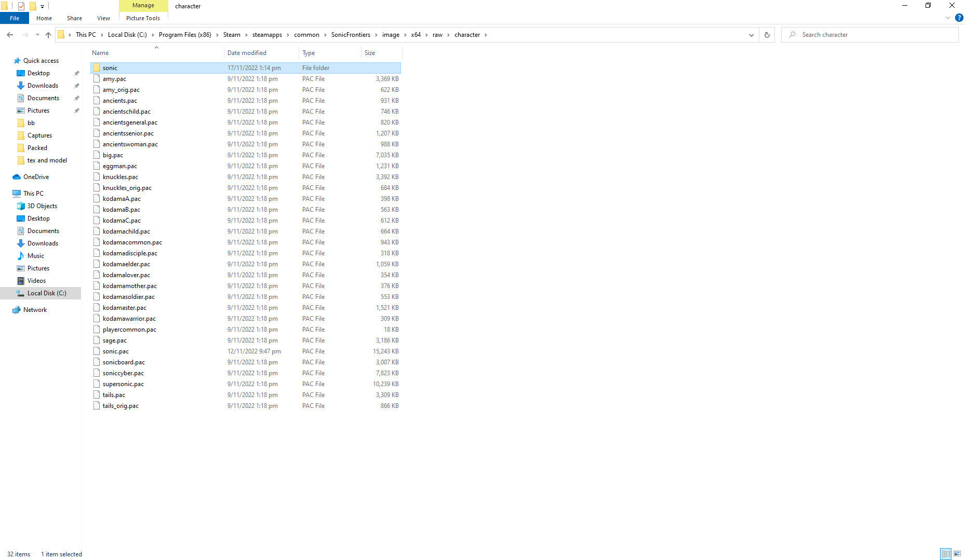This screenshot has width=965, height=560.
Task: Open the View ribbon tab
Action: [103, 18]
